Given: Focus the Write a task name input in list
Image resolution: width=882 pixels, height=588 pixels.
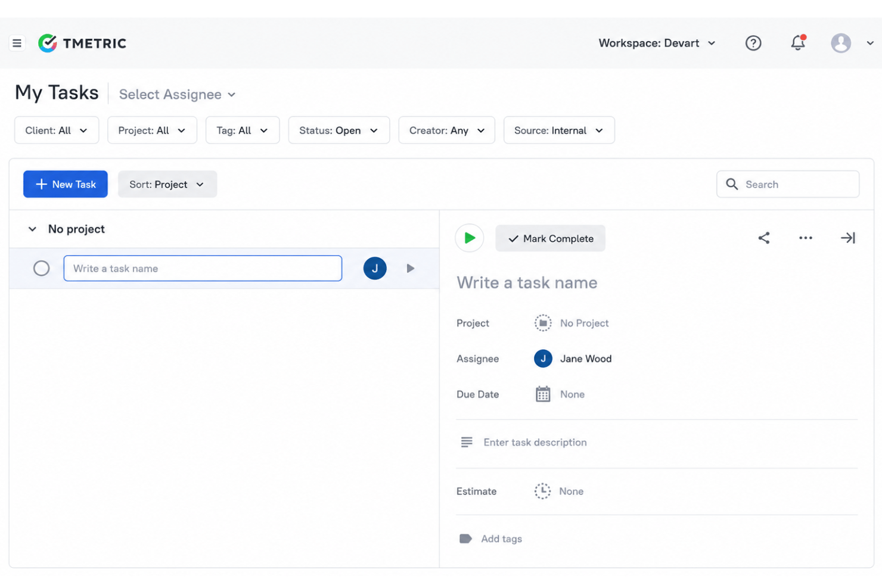Looking at the screenshot, I should [x=203, y=268].
